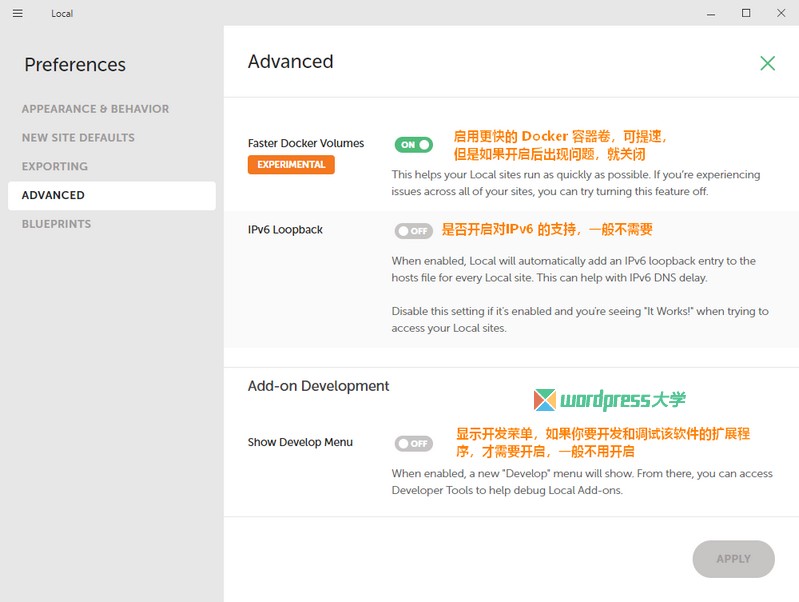Click the Preferences sidebar title
This screenshot has width=799, height=602.
pyautogui.click(x=75, y=65)
